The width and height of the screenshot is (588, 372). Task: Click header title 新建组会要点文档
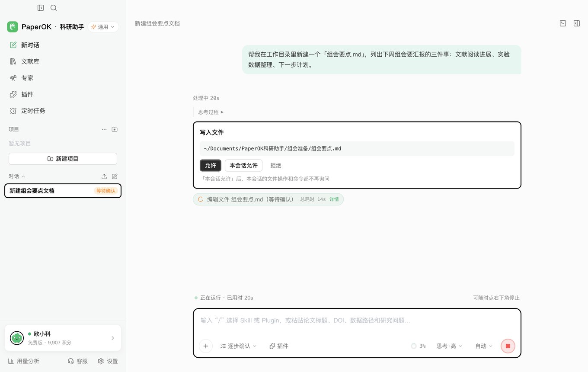pos(157,23)
